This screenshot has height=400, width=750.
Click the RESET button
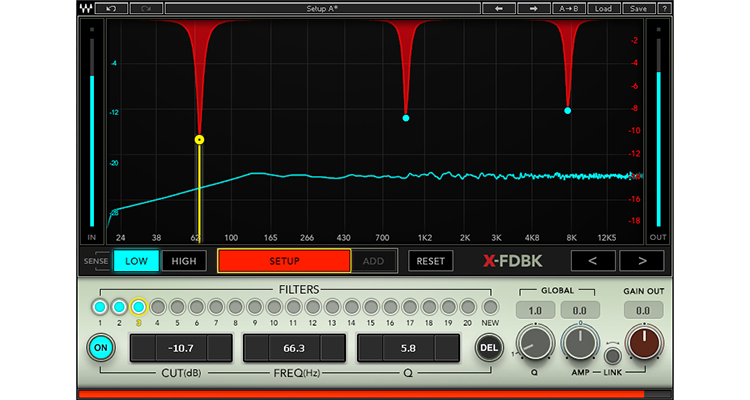point(430,261)
